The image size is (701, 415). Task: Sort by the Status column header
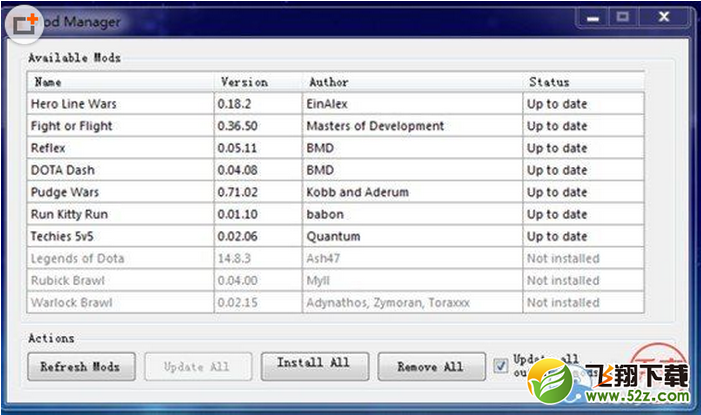click(583, 82)
